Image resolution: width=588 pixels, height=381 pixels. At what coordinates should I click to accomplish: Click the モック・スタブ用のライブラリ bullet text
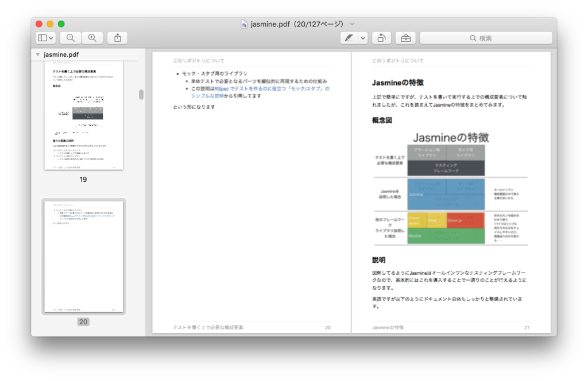pos(215,73)
